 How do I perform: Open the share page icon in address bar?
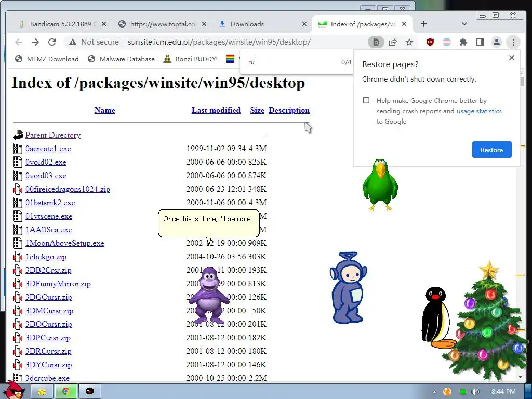pyautogui.click(x=393, y=42)
